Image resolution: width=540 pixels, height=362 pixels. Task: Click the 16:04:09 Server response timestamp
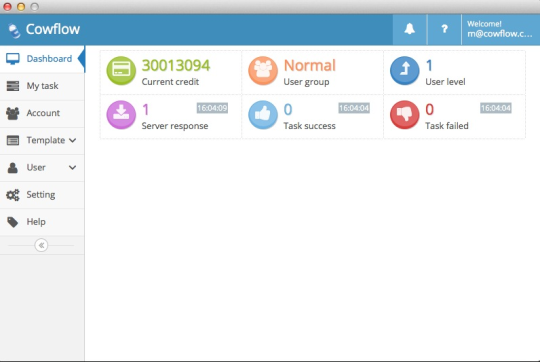click(212, 108)
